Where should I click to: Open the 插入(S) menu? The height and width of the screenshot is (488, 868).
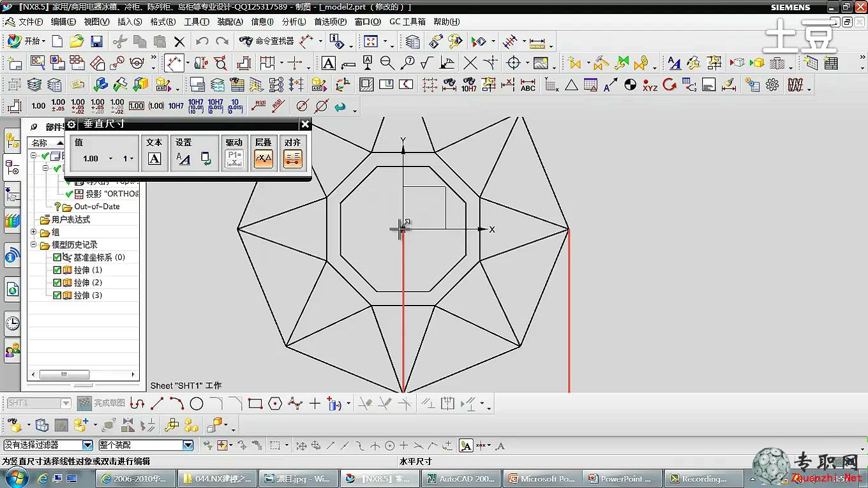tap(130, 22)
